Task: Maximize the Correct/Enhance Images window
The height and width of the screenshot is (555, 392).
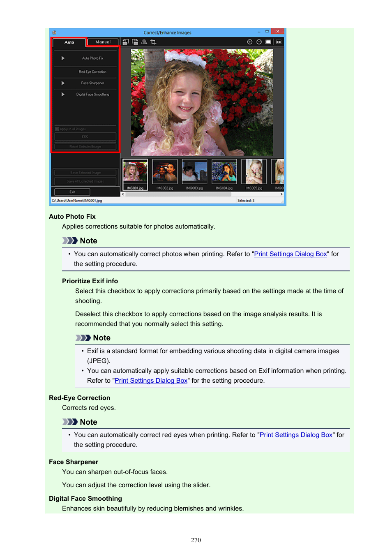Action: 267,31
